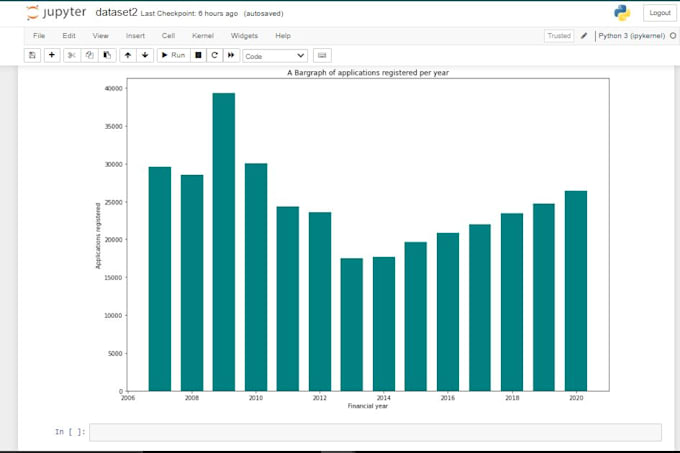This screenshot has height=453, width=680.
Task: Click the Python 3 (ipykernel) label
Action: 631,36
